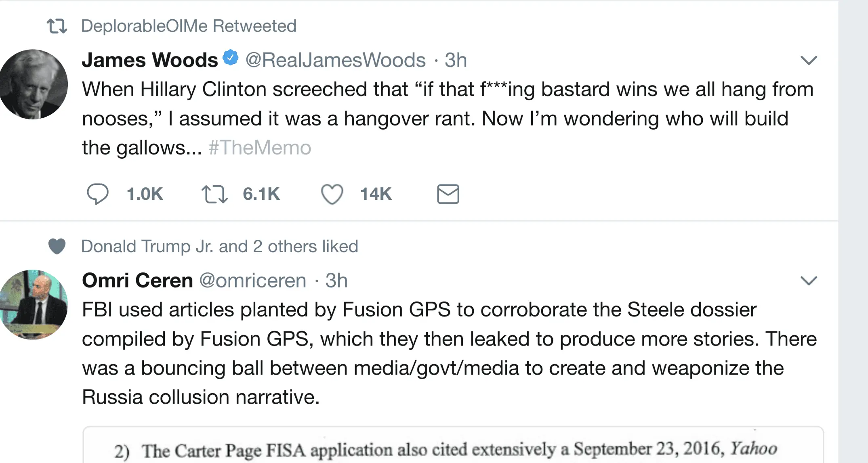Click the heart icon beside 'Donald Trump Jr. liked'
The height and width of the screenshot is (463, 868).
point(57,246)
